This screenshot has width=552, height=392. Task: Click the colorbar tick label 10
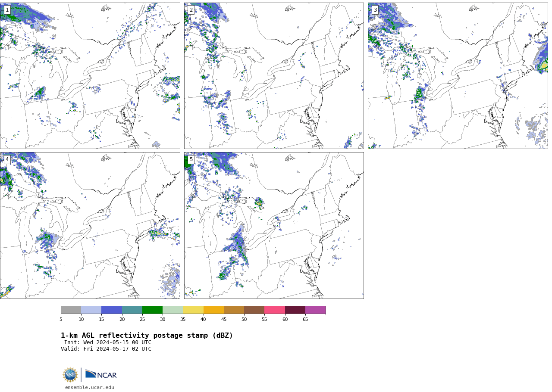[81, 319]
